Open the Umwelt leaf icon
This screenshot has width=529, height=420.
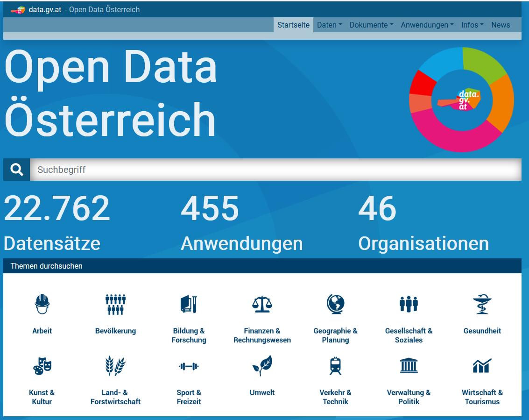[x=262, y=366]
